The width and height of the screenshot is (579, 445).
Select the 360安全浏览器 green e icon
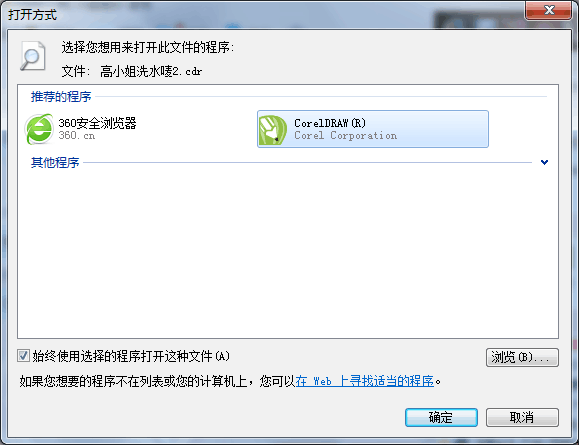point(39,129)
